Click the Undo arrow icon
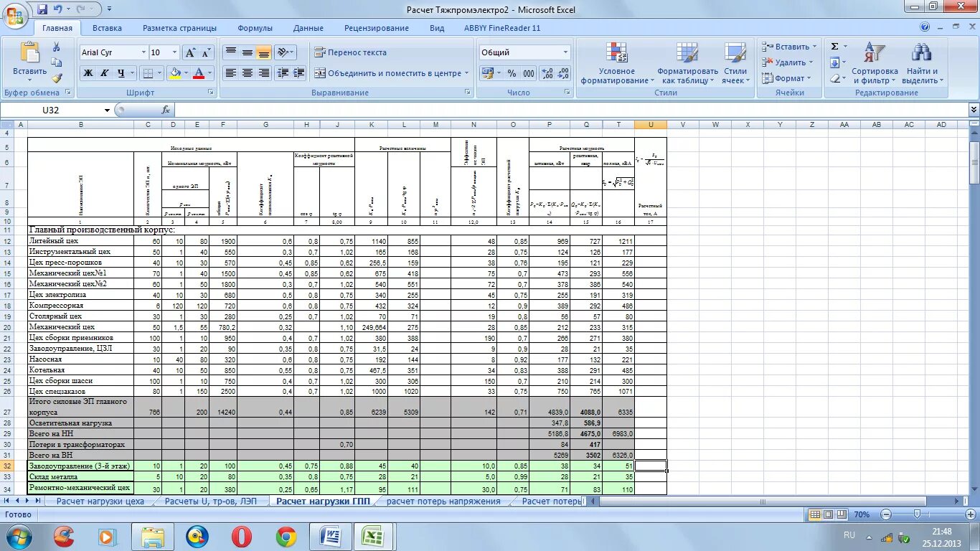The height and width of the screenshot is (551, 980). 58,9
